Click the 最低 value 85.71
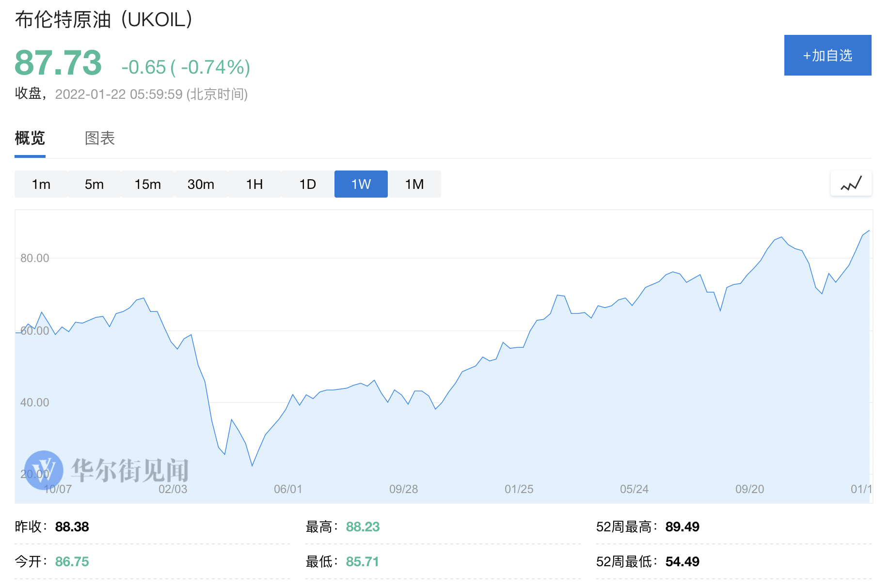 click(363, 561)
